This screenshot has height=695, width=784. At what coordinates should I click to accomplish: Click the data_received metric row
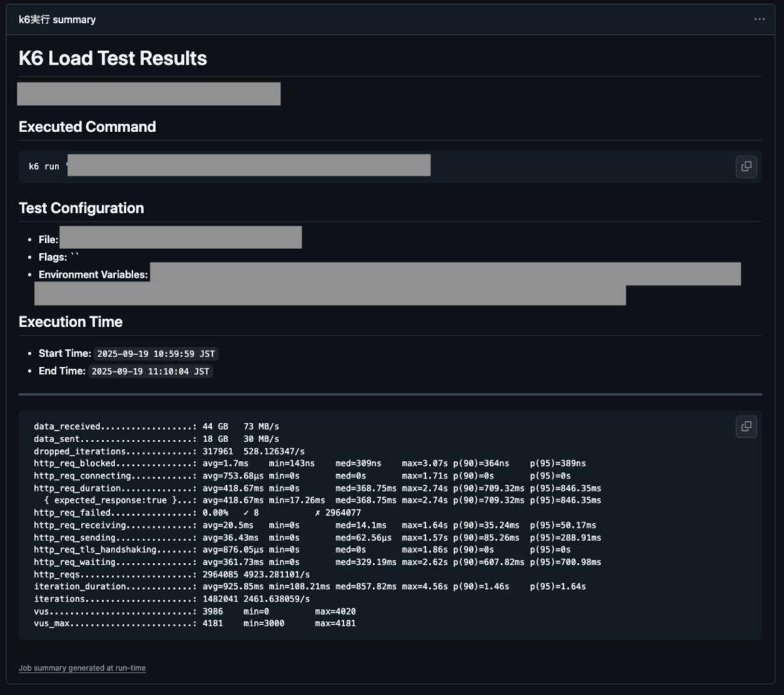coord(156,427)
